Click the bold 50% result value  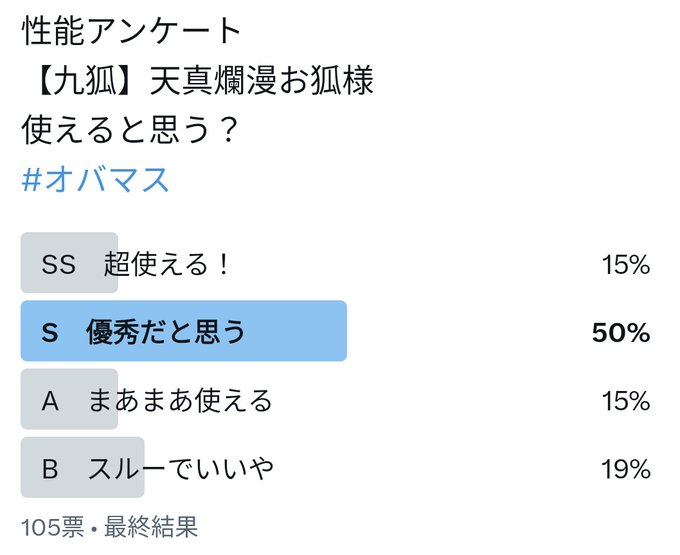pos(621,333)
